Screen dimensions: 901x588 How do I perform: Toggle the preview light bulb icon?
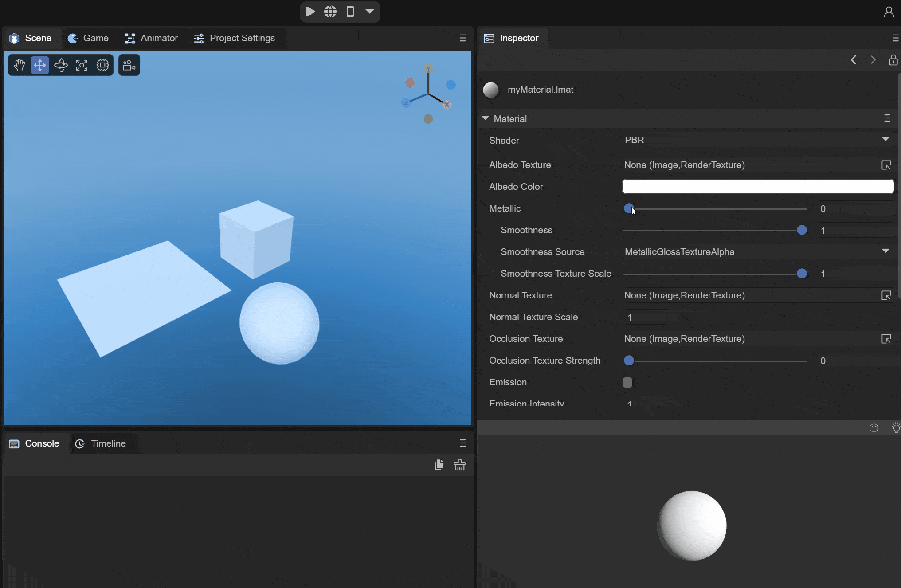pyautogui.click(x=896, y=428)
